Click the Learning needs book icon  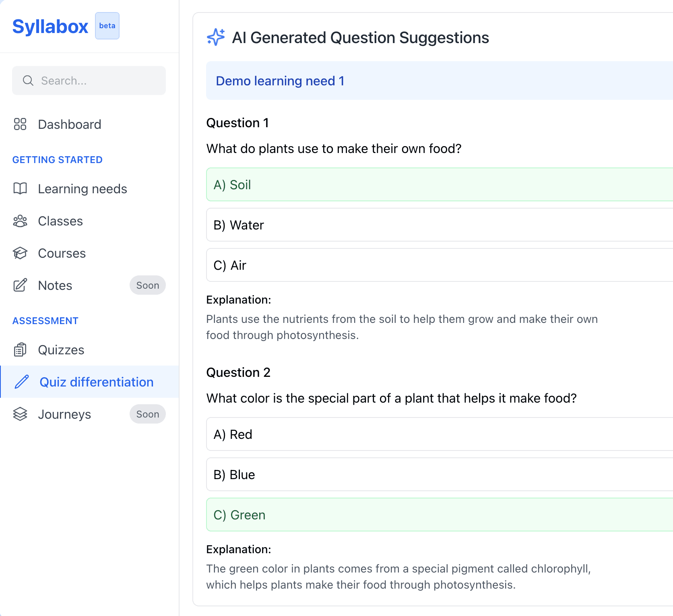pyautogui.click(x=20, y=188)
